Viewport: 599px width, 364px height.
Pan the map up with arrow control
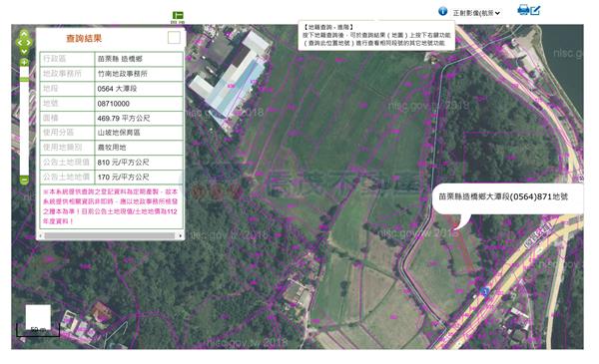(24, 34)
